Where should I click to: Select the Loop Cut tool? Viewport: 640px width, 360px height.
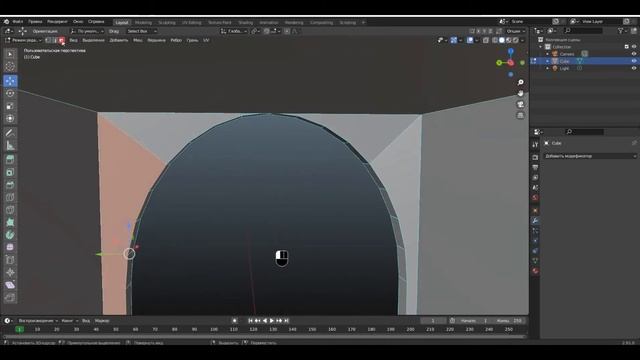[x=10, y=198]
